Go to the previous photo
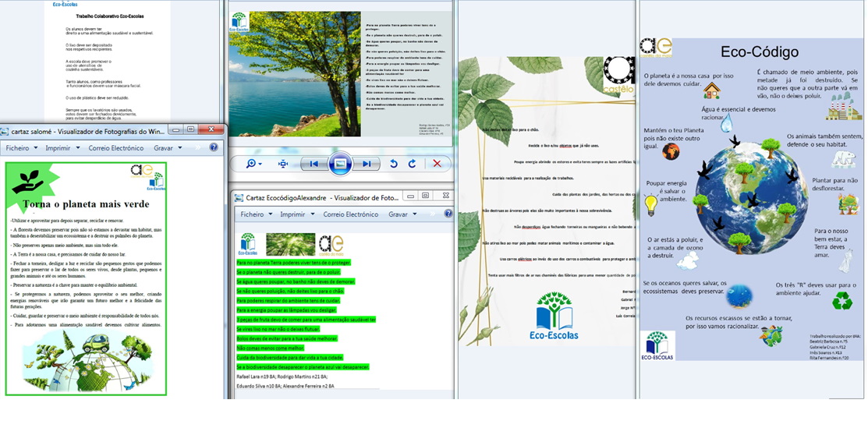 (314, 164)
